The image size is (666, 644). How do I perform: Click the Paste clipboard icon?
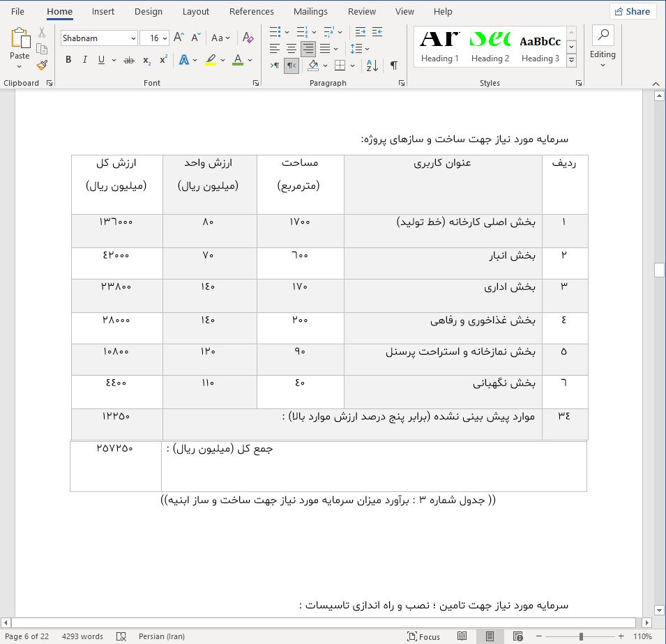[20, 38]
